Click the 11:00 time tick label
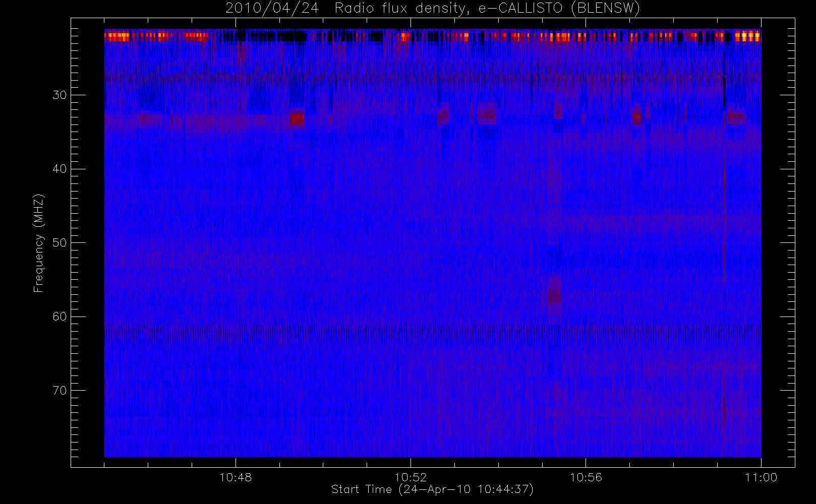 761,477
